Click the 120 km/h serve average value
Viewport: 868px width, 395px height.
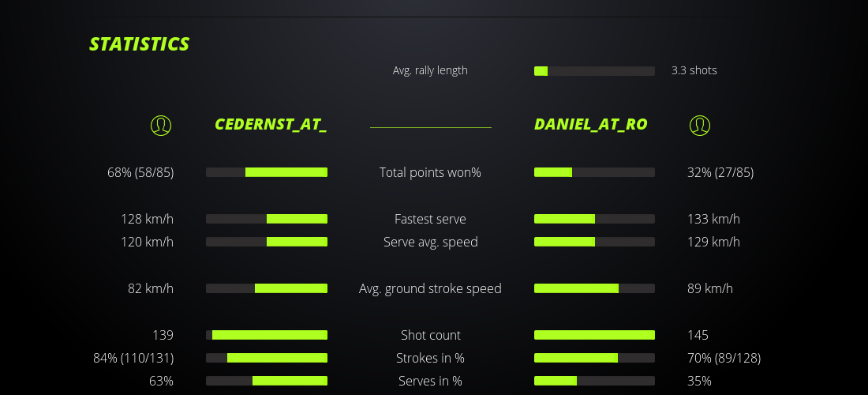(147, 242)
